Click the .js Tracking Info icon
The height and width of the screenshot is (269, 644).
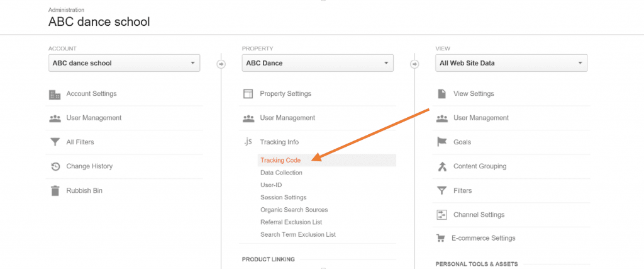click(248, 142)
